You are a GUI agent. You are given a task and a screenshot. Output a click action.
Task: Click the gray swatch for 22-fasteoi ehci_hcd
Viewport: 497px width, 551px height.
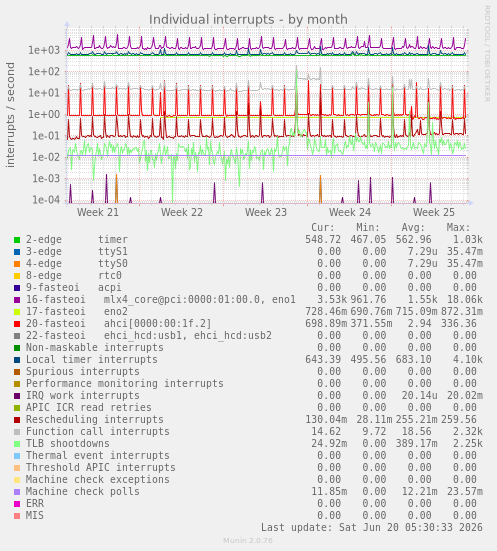[17, 336]
